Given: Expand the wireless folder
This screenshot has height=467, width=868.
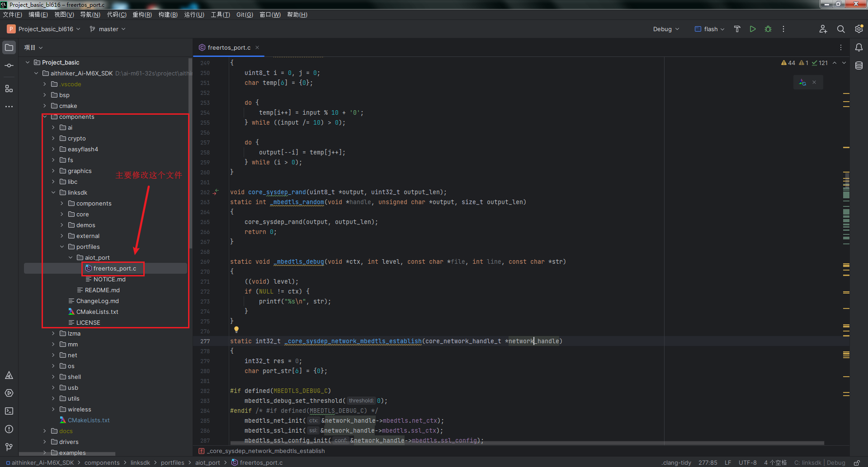Looking at the screenshot, I should (x=53, y=409).
